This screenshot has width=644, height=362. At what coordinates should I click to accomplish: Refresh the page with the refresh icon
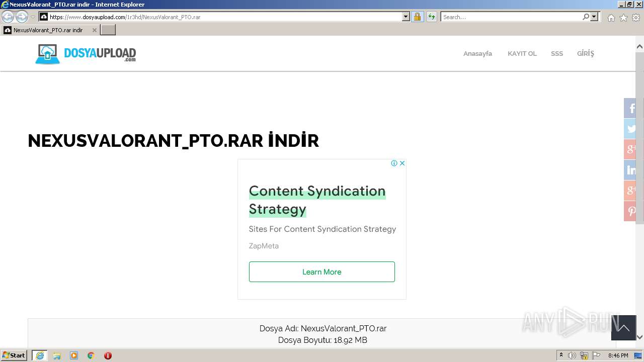click(432, 17)
